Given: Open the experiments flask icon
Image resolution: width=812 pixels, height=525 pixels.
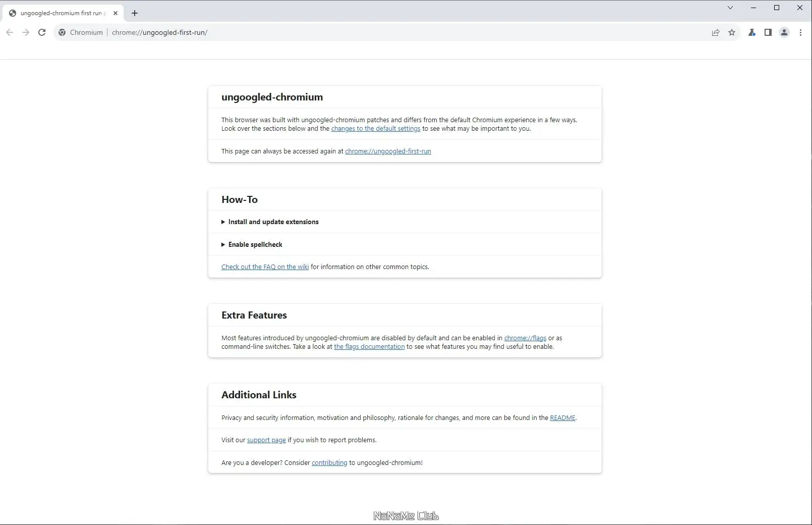Looking at the screenshot, I should click(x=751, y=32).
